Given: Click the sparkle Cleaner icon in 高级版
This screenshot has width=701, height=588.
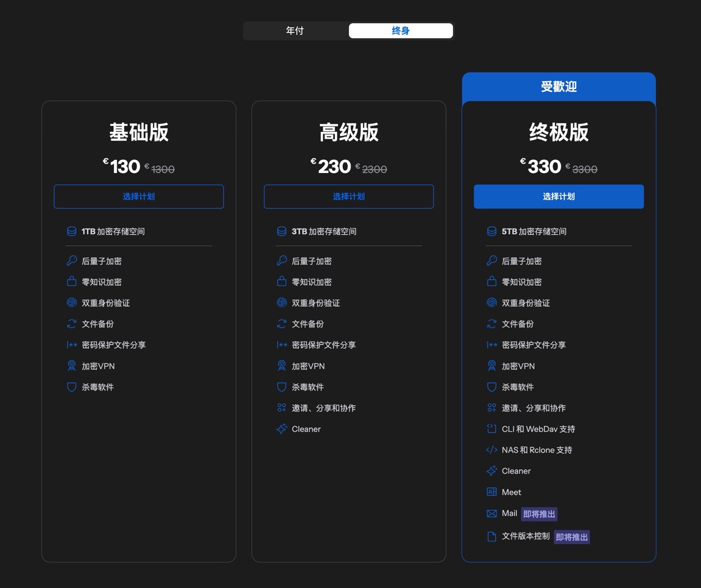Looking at the screenshot, I should (x=281, y=429).
